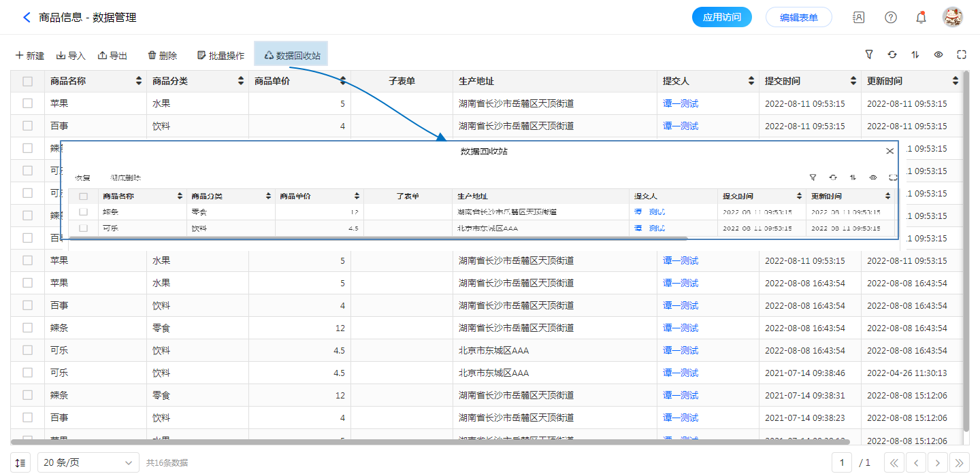The width and height of the screenshot is (980, 476).
Task: Sort by 提交时间 column arrows
Action: coord(853,82)
